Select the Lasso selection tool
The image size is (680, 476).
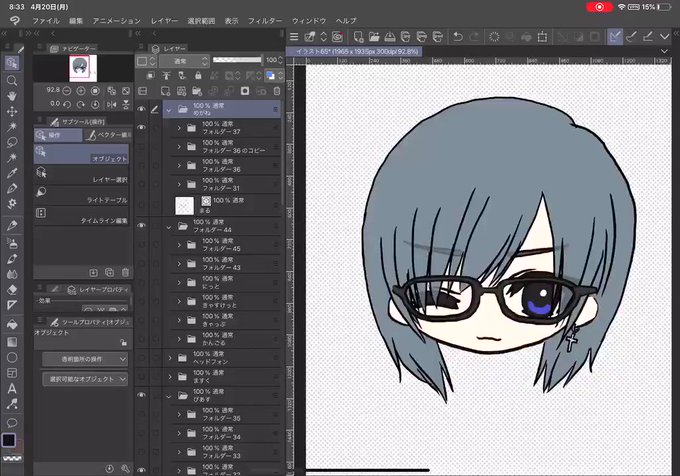[12, 142]
